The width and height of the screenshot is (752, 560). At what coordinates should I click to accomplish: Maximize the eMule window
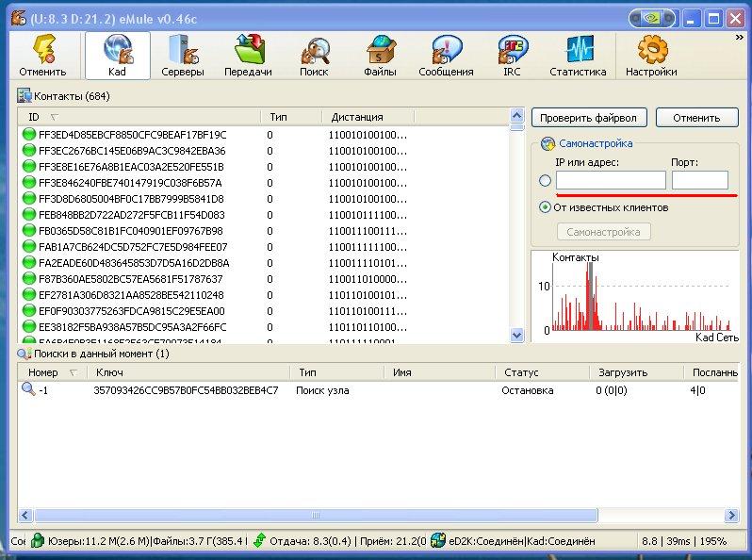(x=713, y=19)
